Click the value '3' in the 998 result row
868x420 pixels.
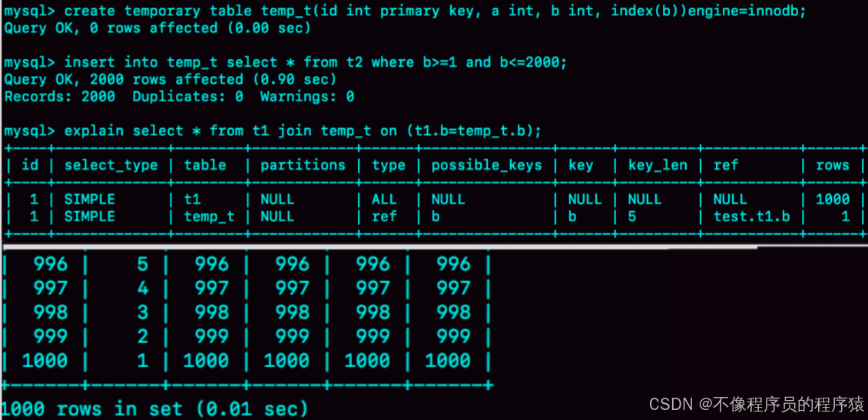click(x=143, y=312)
